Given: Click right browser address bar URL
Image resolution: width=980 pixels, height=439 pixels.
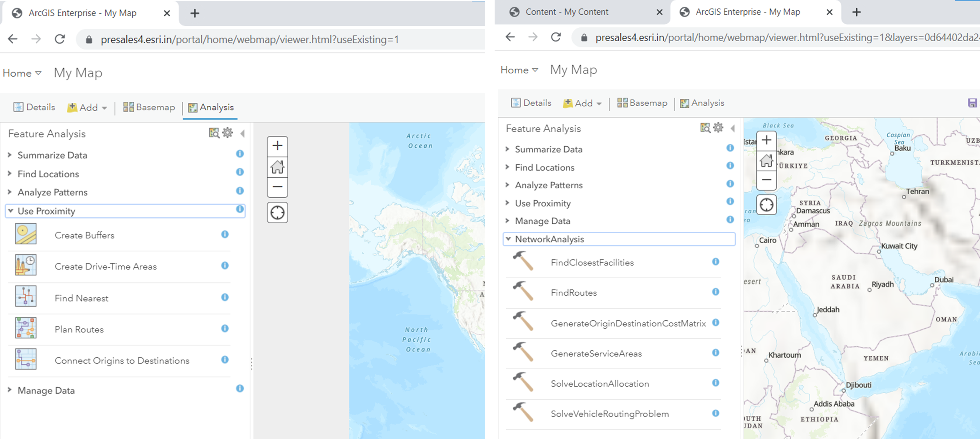Looking at the screenshot, I should point(788,38).
